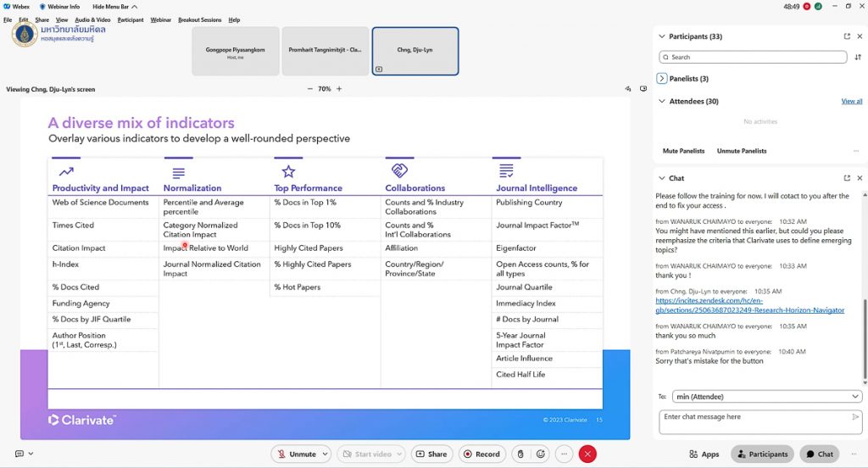
Task: Pop out the Chat panel
Action: 847,178
